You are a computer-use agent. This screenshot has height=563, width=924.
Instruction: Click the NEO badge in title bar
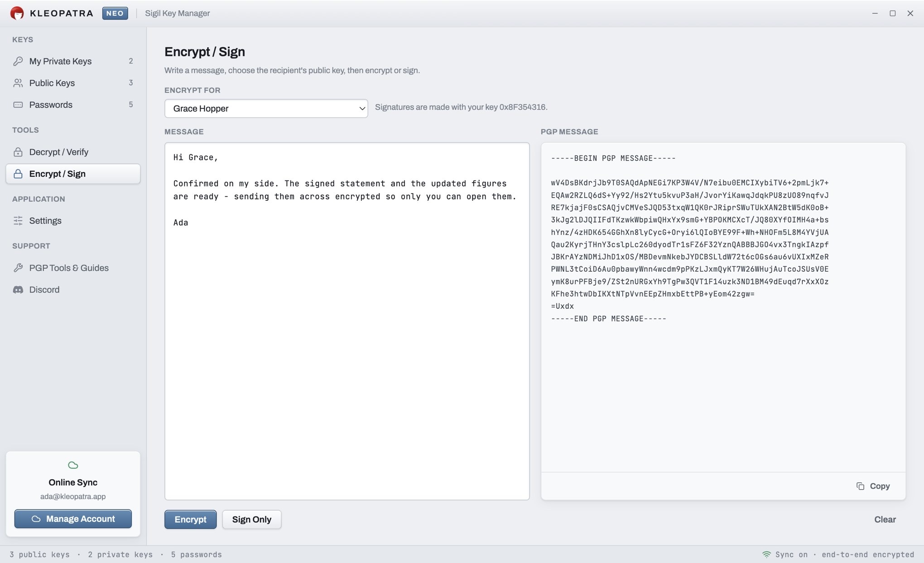click(x=115, y=13)
